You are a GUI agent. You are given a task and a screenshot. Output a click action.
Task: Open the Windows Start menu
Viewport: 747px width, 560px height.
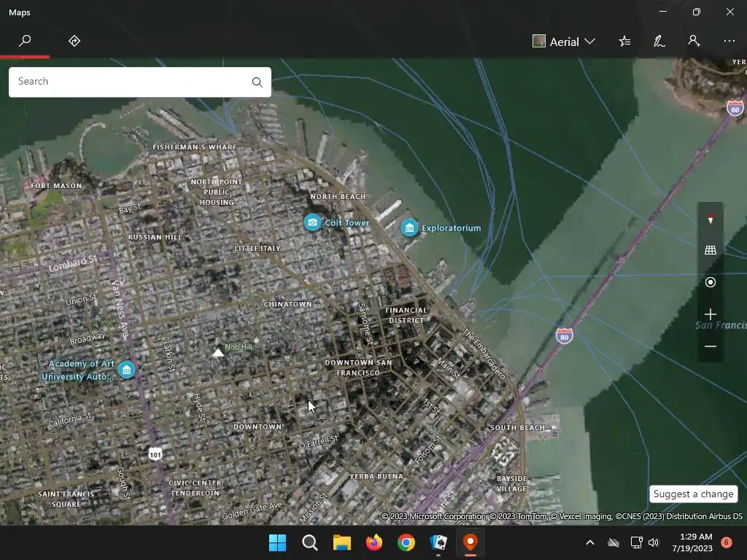coord(277,542)
